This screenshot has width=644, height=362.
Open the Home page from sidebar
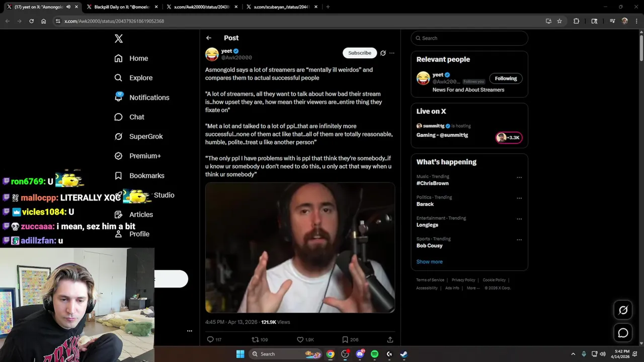pos(131,58)
